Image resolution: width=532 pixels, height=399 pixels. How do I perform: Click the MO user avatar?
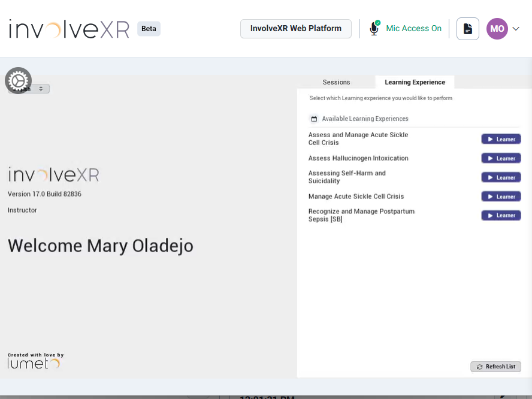click(497, 29)
